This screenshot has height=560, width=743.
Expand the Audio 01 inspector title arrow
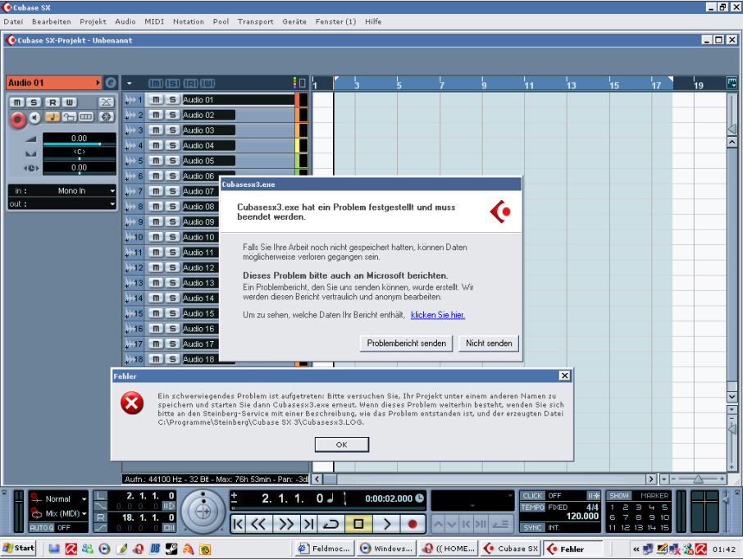click(x=98, y=83)
